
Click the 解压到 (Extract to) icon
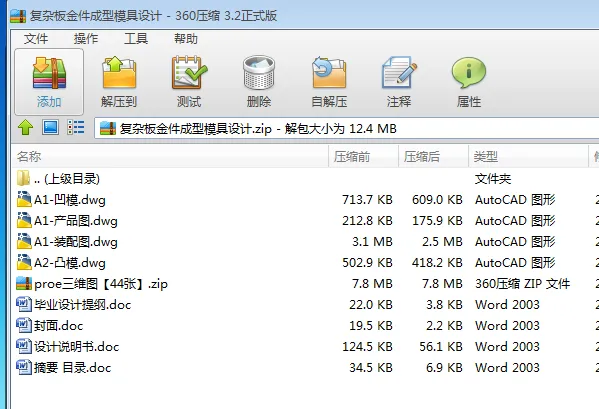[119, 73]
